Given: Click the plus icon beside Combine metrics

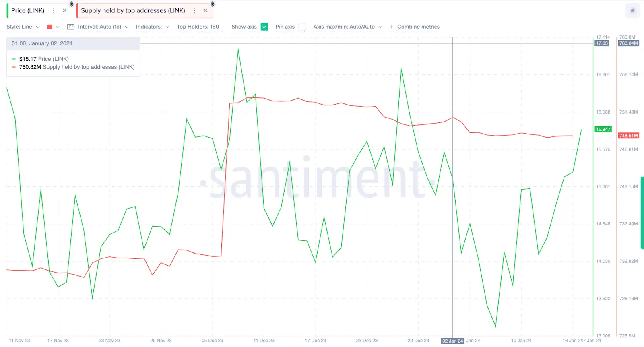Looking at the screenshot, I should coord(392,27).
